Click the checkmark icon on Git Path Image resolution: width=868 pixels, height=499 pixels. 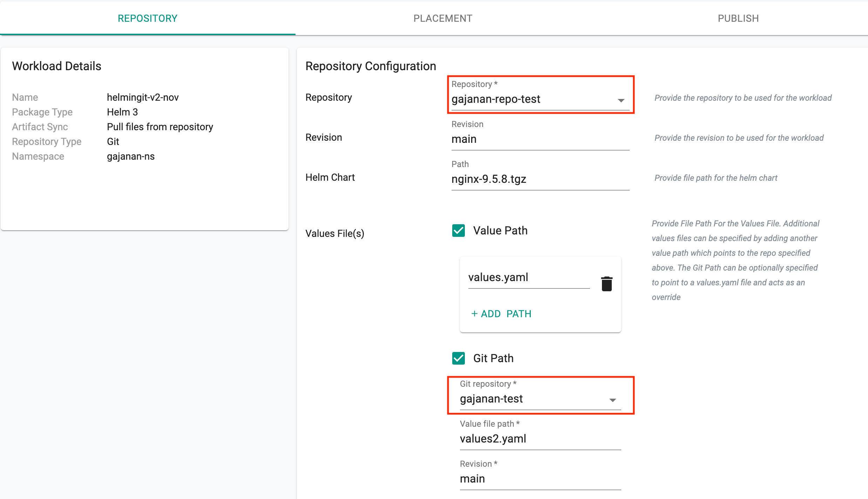click(x=459, y=358)
